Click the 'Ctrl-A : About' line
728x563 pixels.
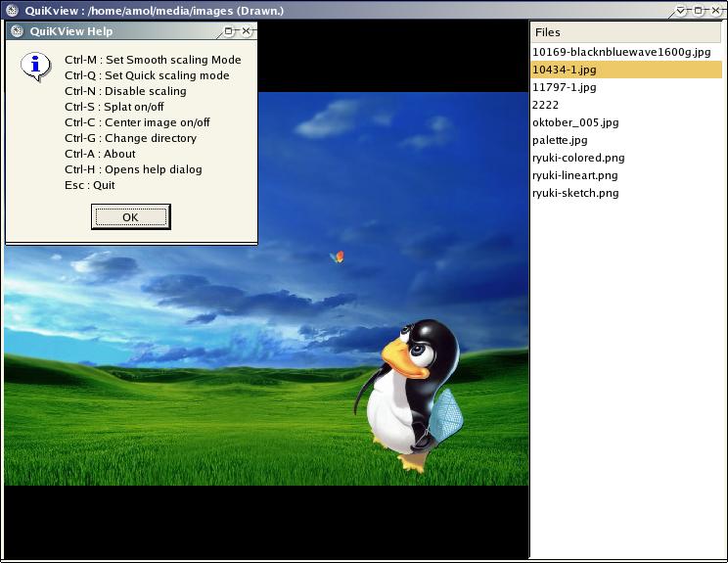tap(100, 154)
